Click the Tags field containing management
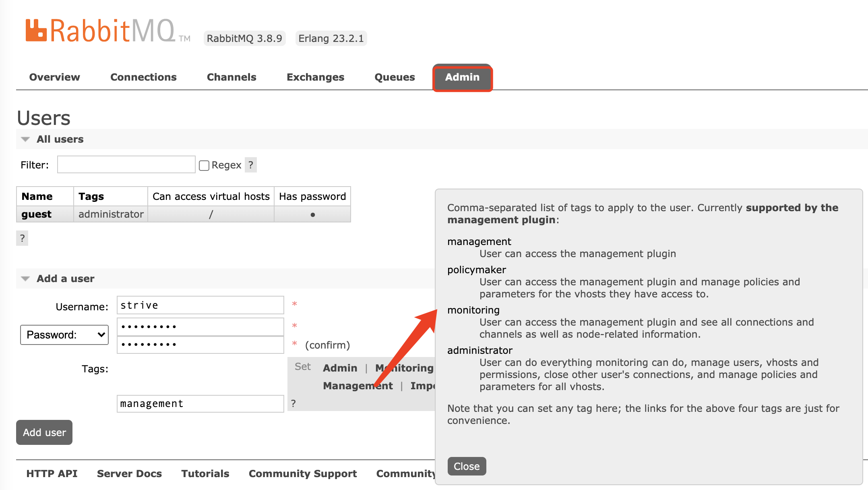Screen dimensions: 868x490 coord(200,403)
